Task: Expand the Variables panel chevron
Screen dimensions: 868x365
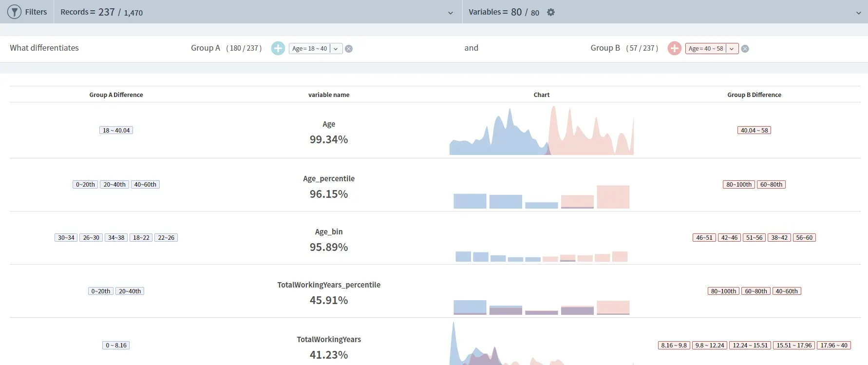Action: (x=859, y=13)
